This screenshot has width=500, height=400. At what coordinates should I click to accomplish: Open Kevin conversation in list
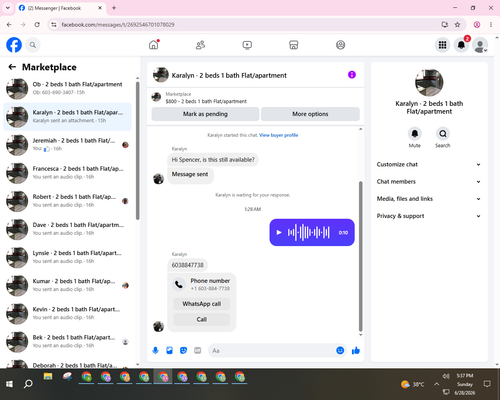(67, 314)
